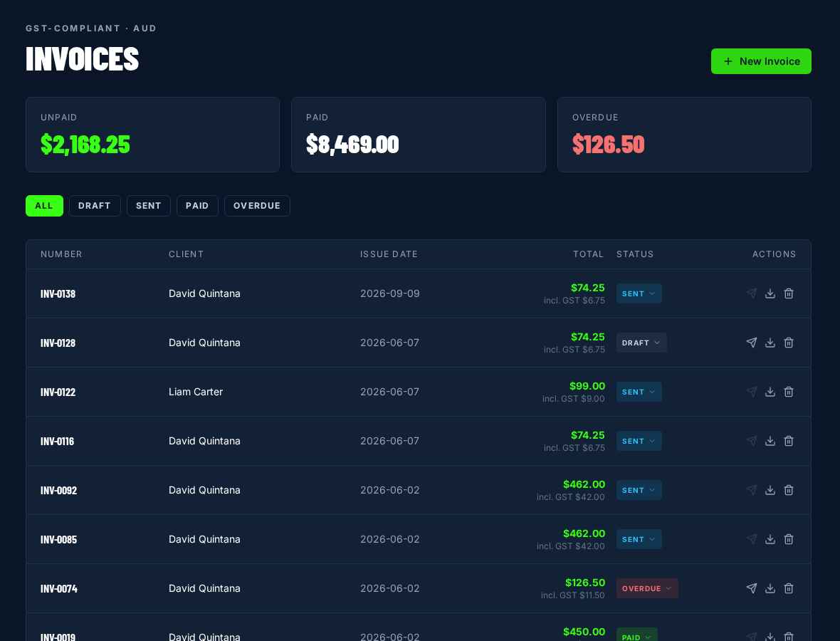The width and height of the screenshot is (840, 641).
Task: Delete invoice INV-0122
Action: [789, 392]
